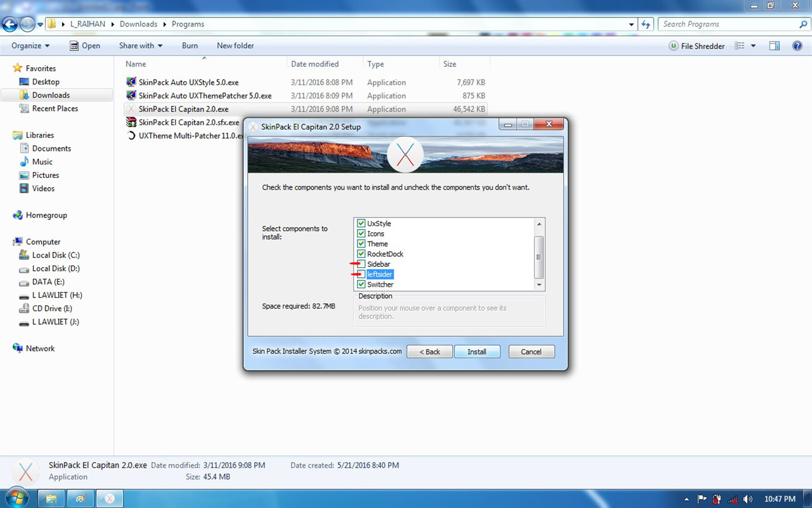Click New folder in Explorer toolbar
Image resolution: width=812 pixels, height=508 pixels.
pos(235,46)
